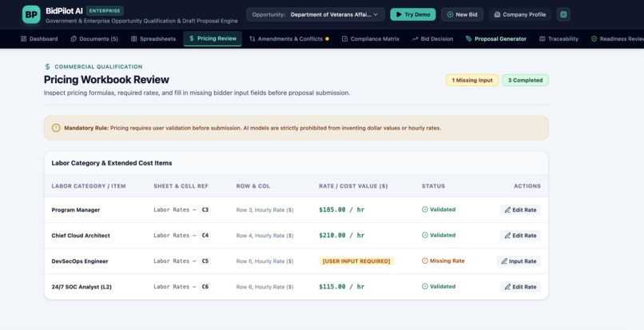Click the checkmark icon in Chief Cloud Architect status
Viewport: 644px width, 330px height.
click(425, 236)
